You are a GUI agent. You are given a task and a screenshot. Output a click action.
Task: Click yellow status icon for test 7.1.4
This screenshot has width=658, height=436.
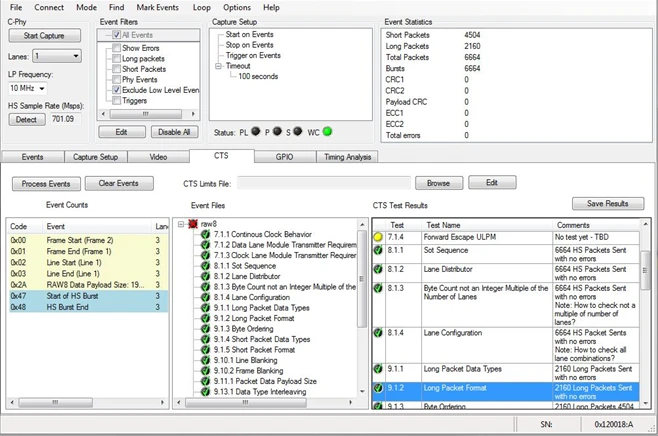tap(378, 239)
